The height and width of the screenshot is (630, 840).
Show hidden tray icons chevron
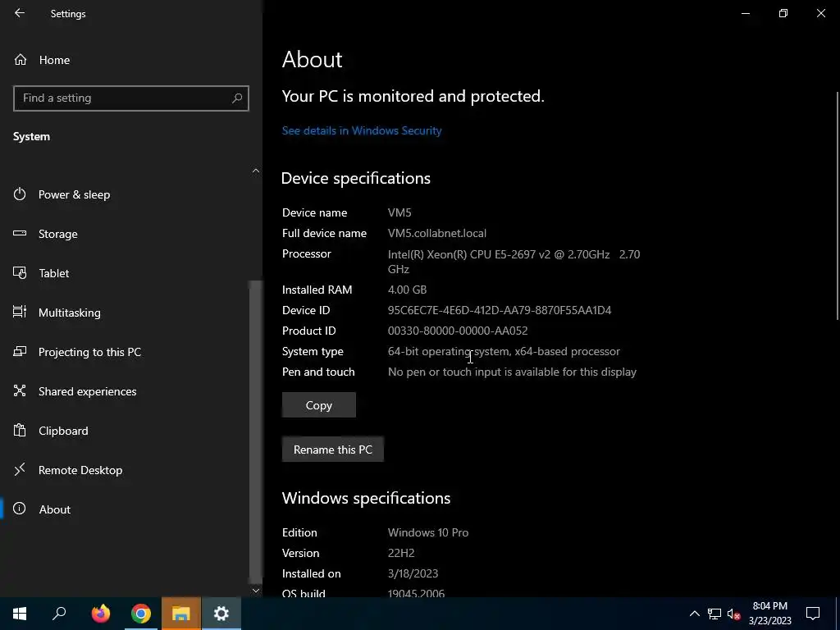[694, 614]
